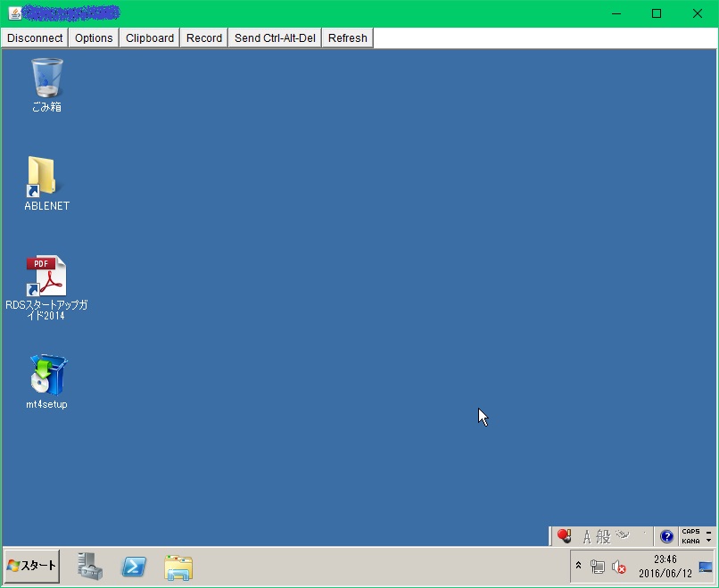Screen dimensions: 719x588
Task: Click the Clipboard button
Action: coord(150,38)
